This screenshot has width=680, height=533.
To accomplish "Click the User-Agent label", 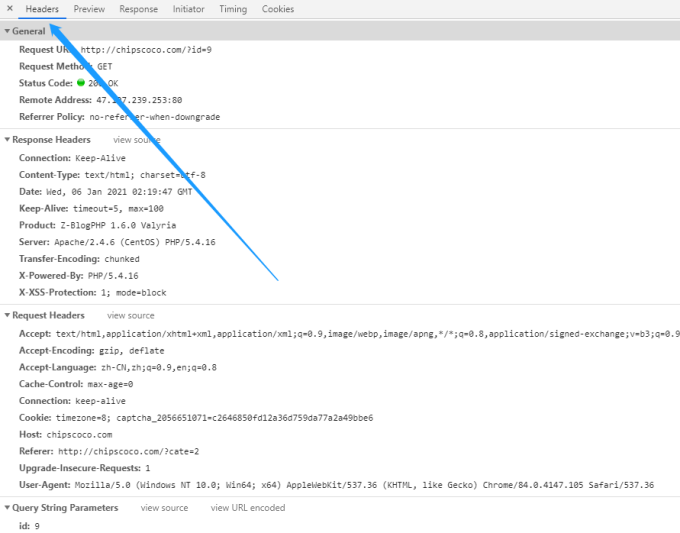I will click(45, 485).
